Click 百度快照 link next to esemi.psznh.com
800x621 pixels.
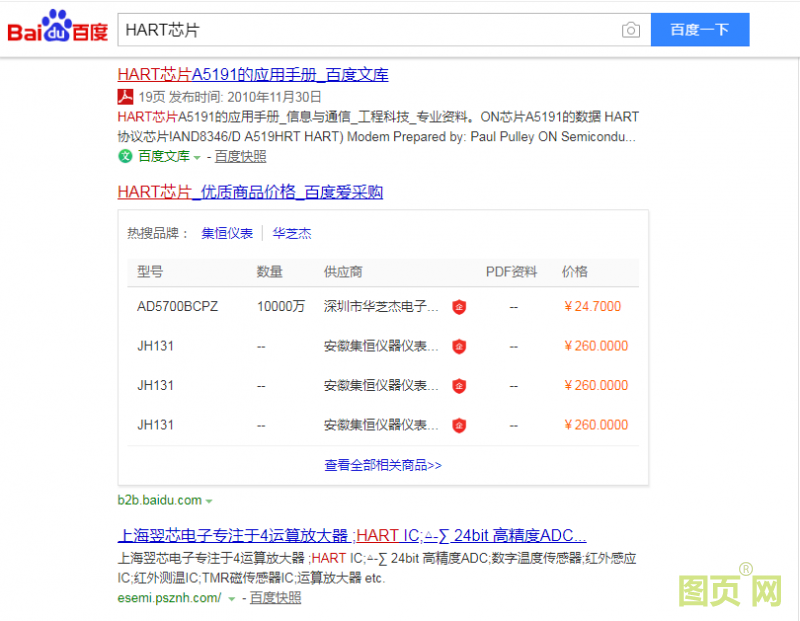pos(275,598)
